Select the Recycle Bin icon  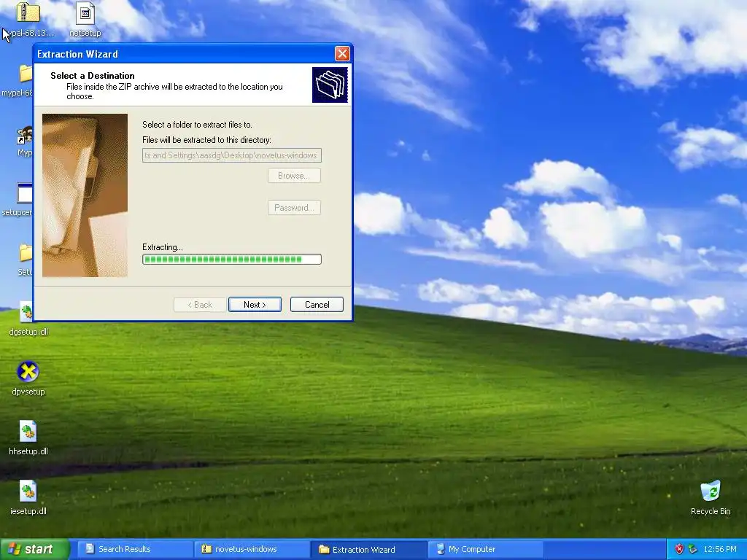711,498
